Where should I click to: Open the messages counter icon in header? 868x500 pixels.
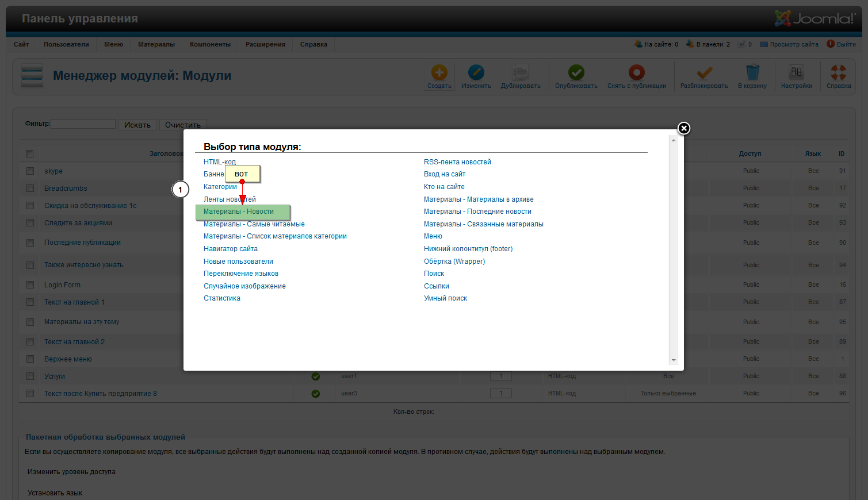(x=742, y=44)
